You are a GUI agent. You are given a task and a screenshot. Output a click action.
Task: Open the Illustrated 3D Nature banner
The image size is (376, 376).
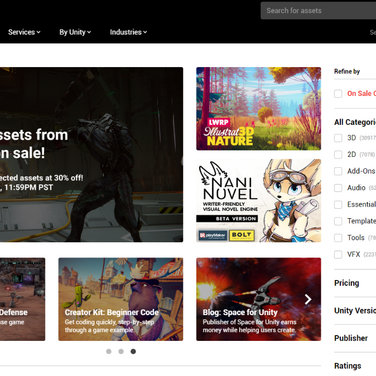tap(258, 109)
